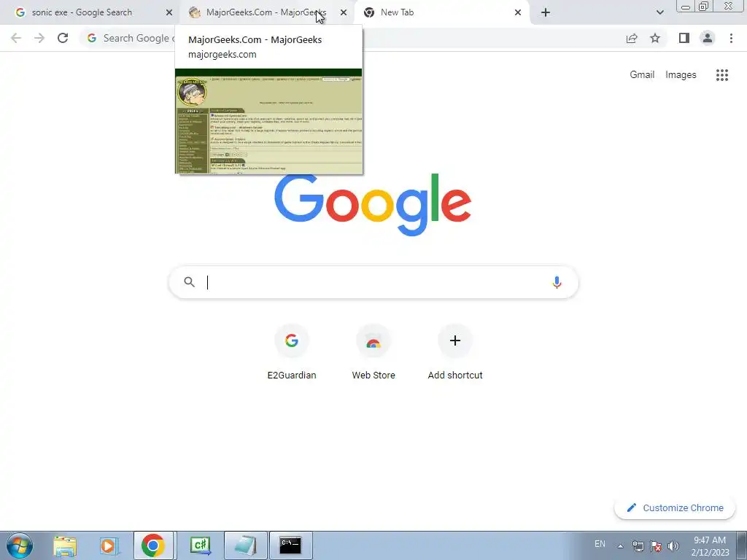Click the Add shortcut button
This screenshot has height=560, width=747.
tap(455, 352)
